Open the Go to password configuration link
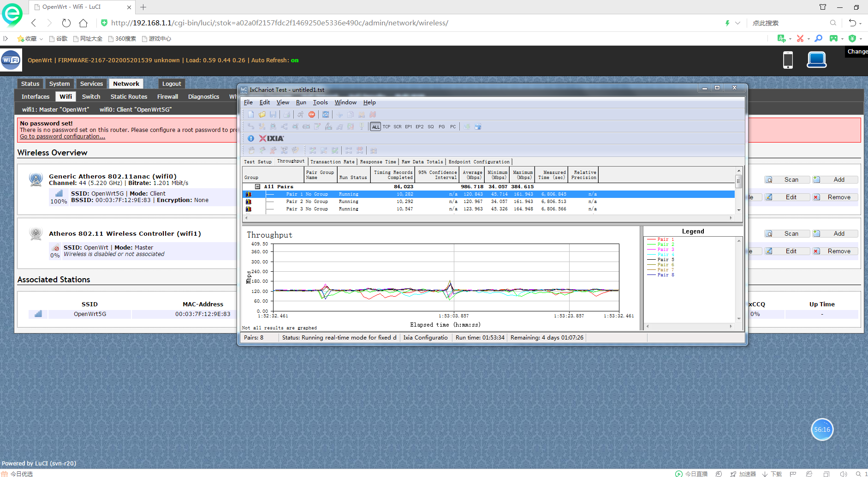 (x=62, y=137)
